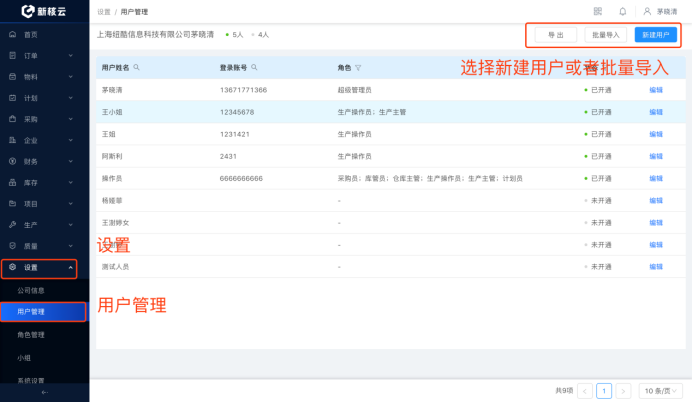This screenshot has height=402, width=692.
Task: Expand the 生产 menu chevron
Action: click(71, 225)
